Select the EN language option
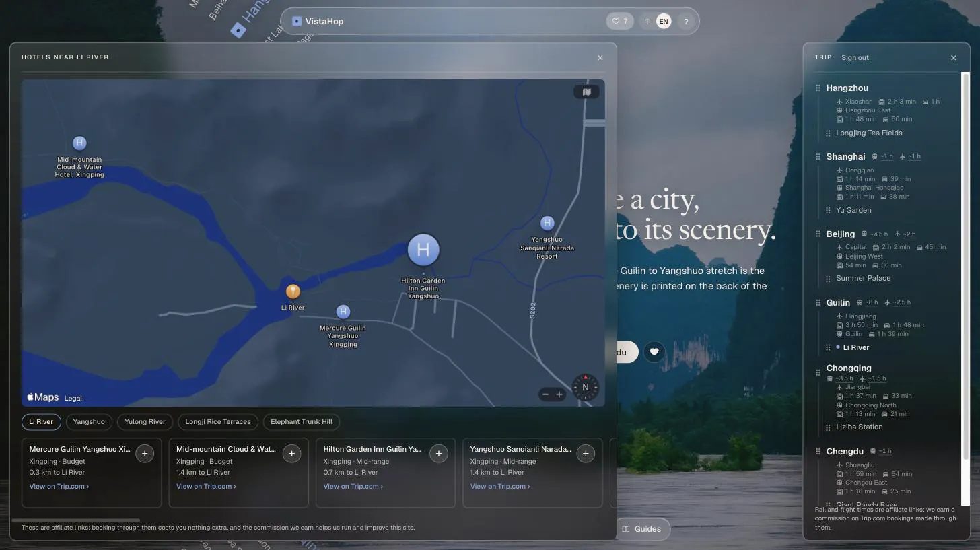Image resolution: width=980 pixels, height=550 pixels. click(664, 21)
